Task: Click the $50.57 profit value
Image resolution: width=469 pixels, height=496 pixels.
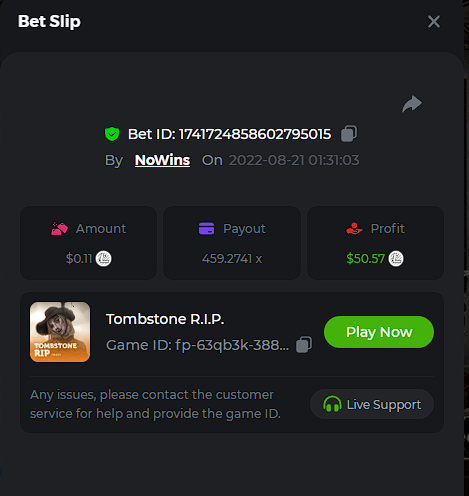Action: point(365,259)
